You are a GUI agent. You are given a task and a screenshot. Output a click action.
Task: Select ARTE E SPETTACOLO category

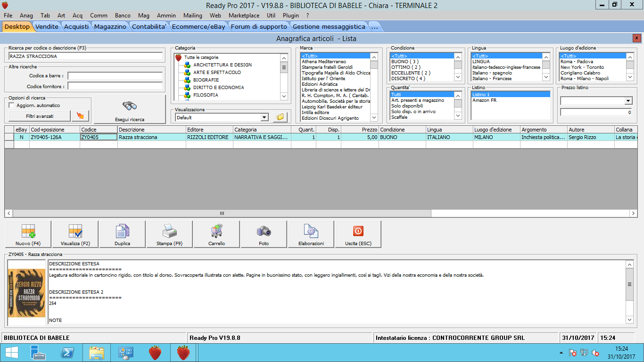click(x=217, y=73)
